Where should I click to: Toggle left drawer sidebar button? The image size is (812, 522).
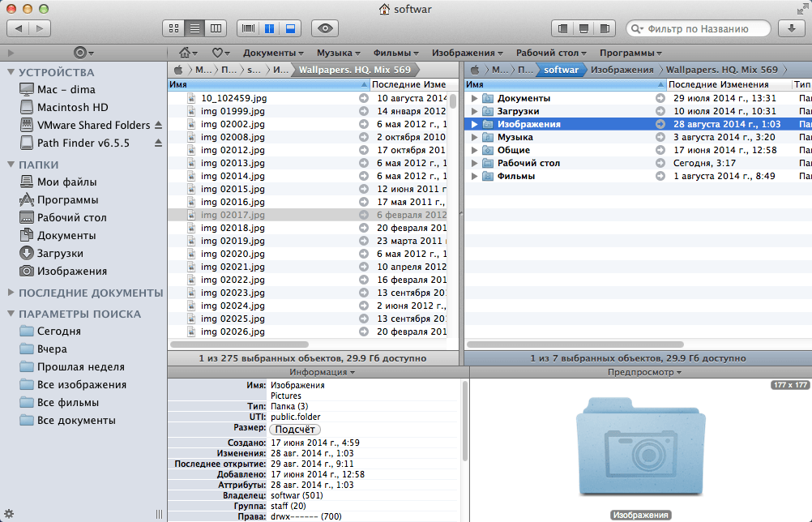[x=563, y=28]
